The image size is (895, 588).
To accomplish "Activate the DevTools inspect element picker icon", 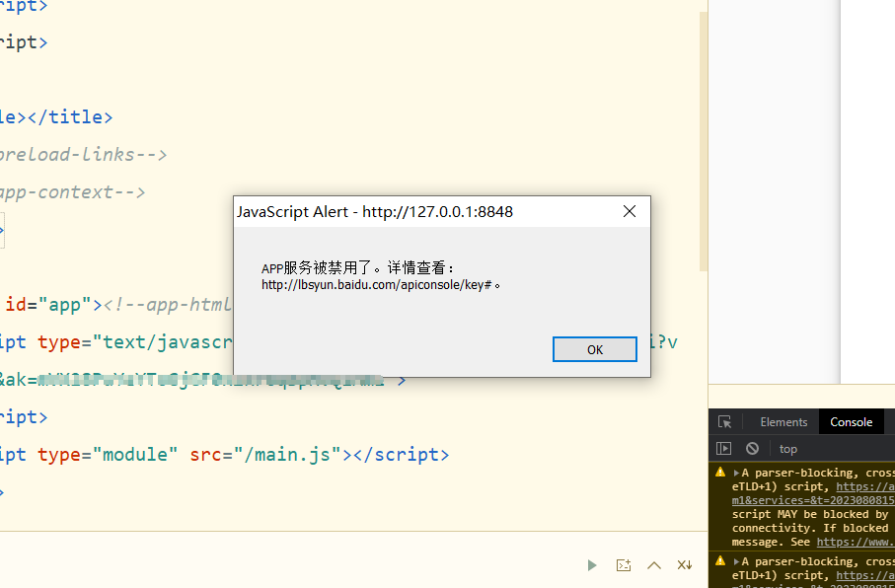I will (725, 422).
